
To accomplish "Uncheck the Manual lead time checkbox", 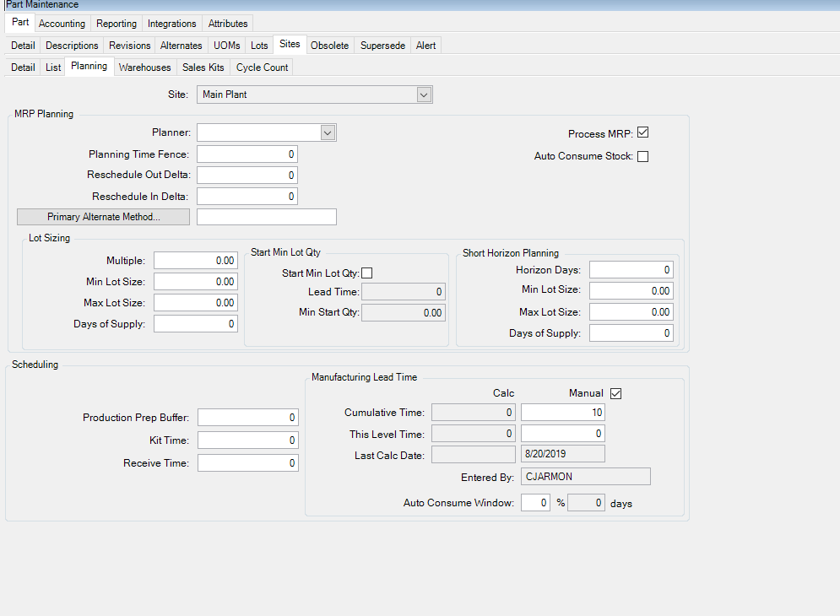I will click(616, 394).
